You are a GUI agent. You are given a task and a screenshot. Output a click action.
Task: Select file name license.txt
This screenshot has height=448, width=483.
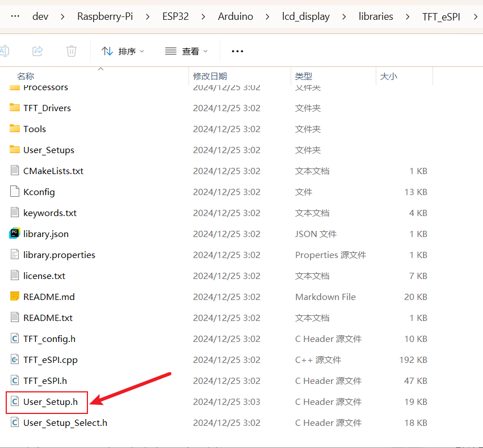click(x=44, y=276)
